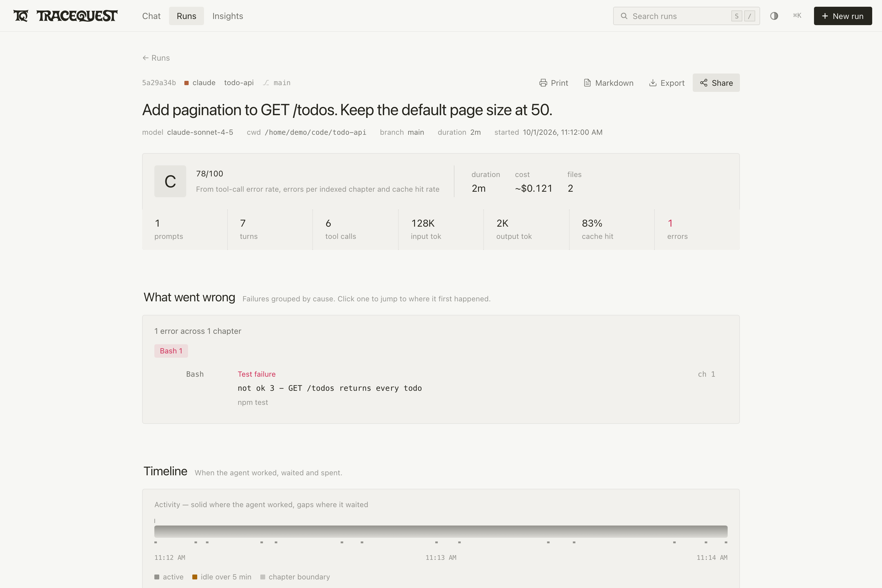
Task: Share this run
Action: tap(716, 83)
